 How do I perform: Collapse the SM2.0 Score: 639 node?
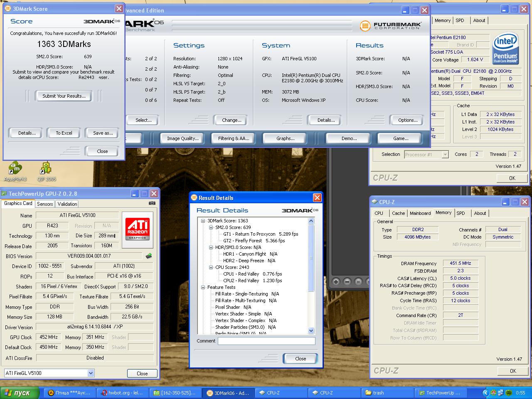211,228
